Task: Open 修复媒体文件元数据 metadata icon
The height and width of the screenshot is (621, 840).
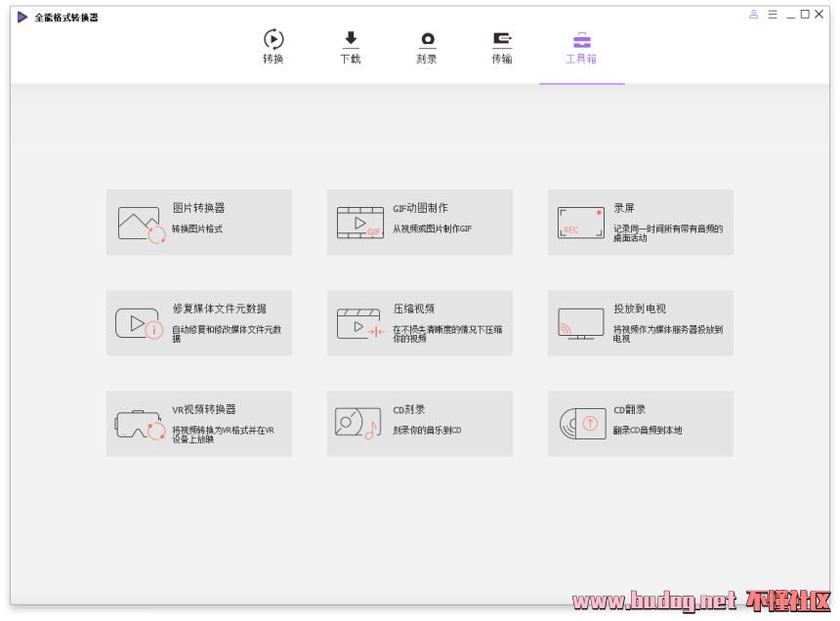Action: (x=139, y=323)
